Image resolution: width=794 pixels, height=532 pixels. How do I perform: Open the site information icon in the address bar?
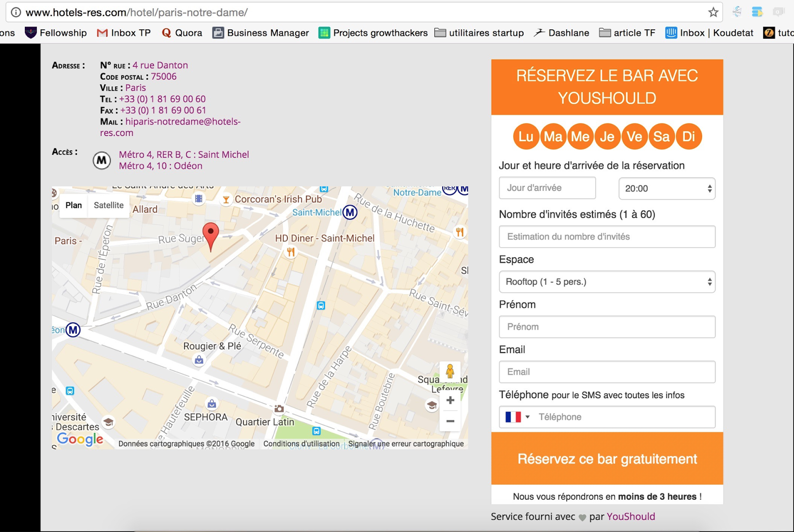16,12
